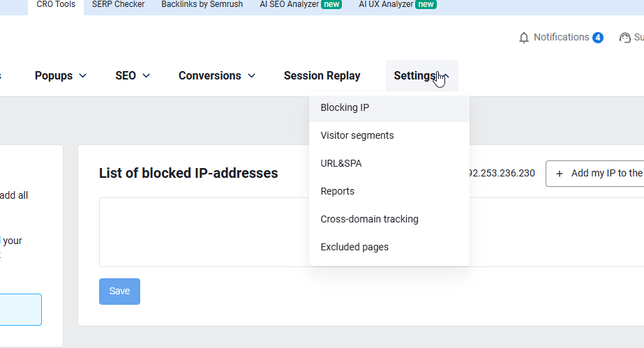Open the Conversions dropdown
Image resolution: width=644 pixels, height=348 pixels.
tap(217, 76)
